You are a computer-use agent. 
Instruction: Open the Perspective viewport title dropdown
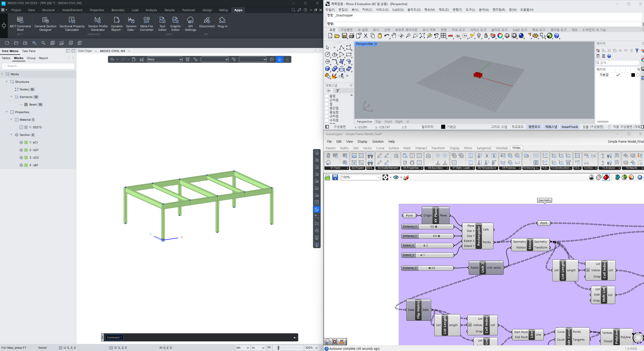coord(376,44)
